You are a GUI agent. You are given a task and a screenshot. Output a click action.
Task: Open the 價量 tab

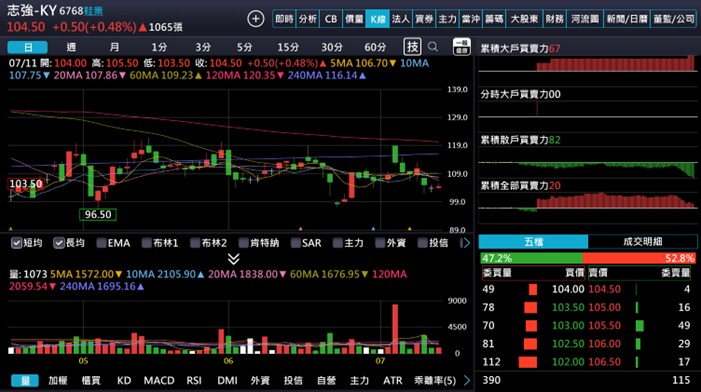tap(354, 19)
